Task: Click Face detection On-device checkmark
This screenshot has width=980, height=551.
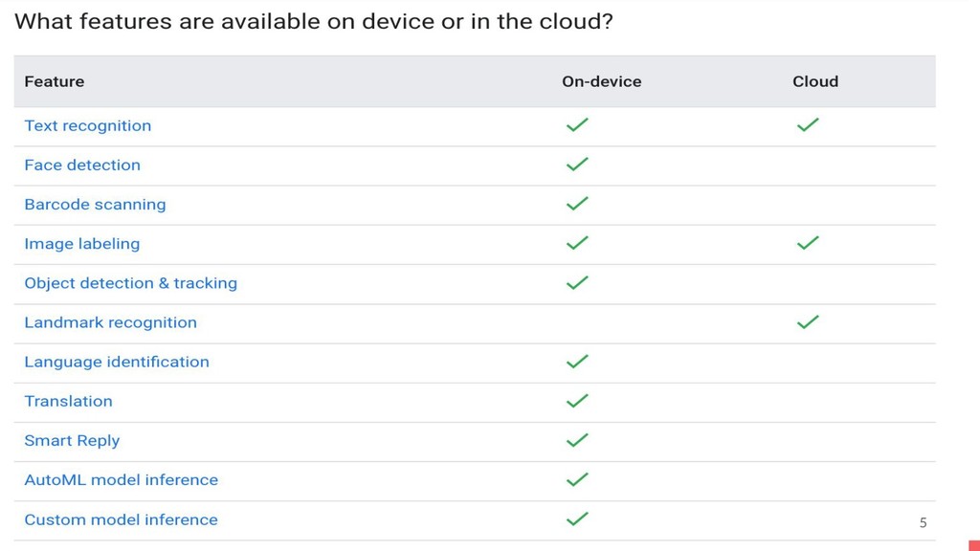Action: pyautogui.click(x=577, y=165)
